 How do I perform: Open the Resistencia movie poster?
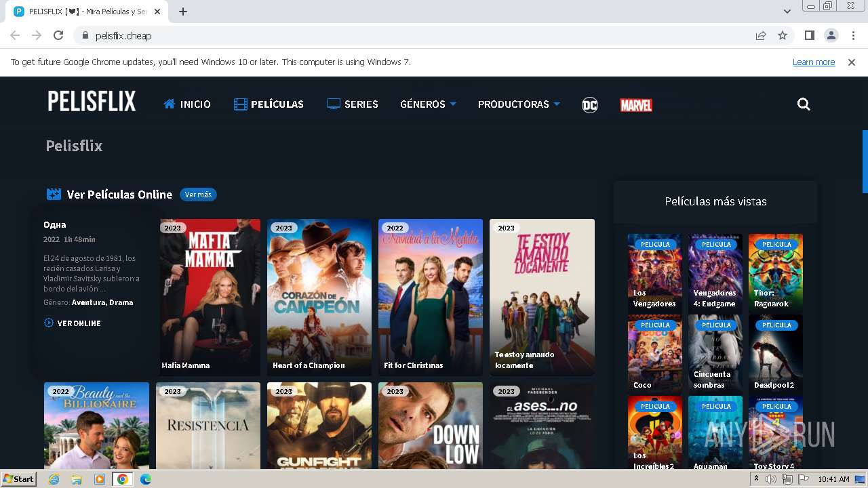[208, 426]
